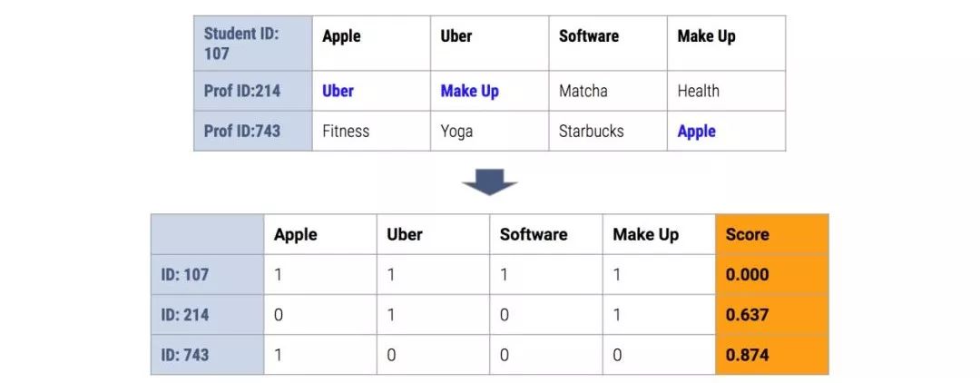
Task: Click the Fitness cell
Action: (x=346, y=131)
